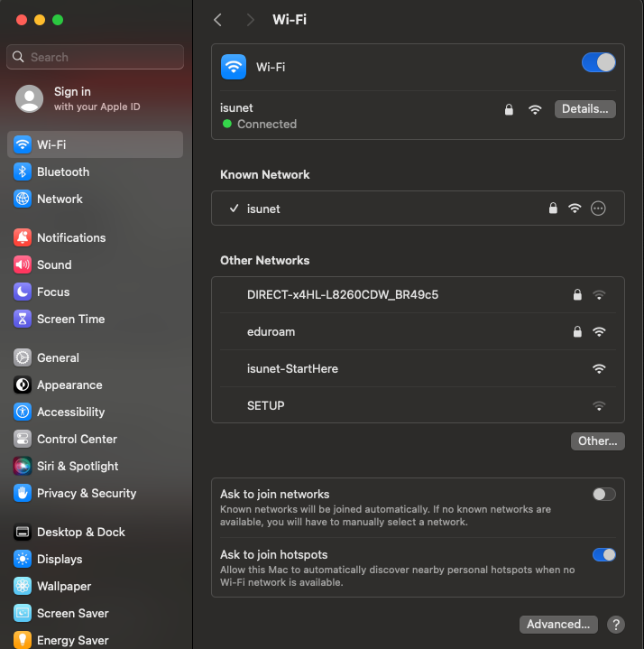Join the isunet-StartHere network
The width and height of the screenshot is (644, 649).
pos(418,368)
